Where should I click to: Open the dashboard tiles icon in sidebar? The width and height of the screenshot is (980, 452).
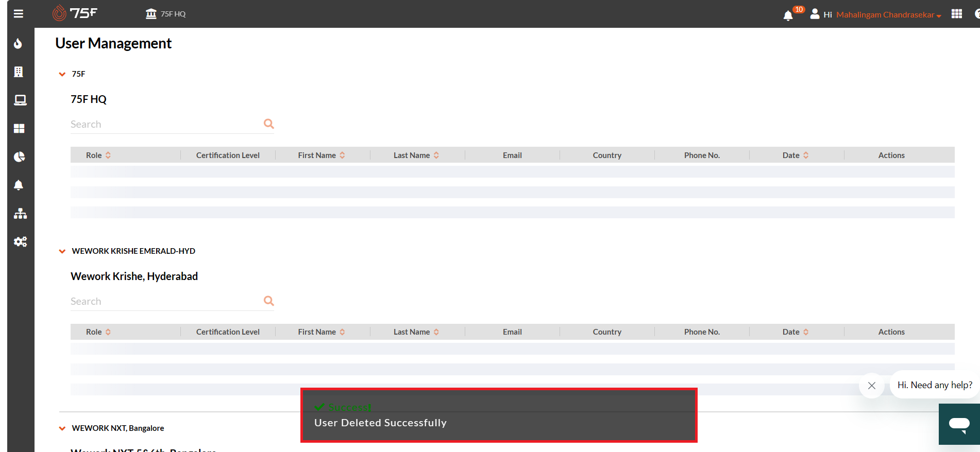click(19, 128)
